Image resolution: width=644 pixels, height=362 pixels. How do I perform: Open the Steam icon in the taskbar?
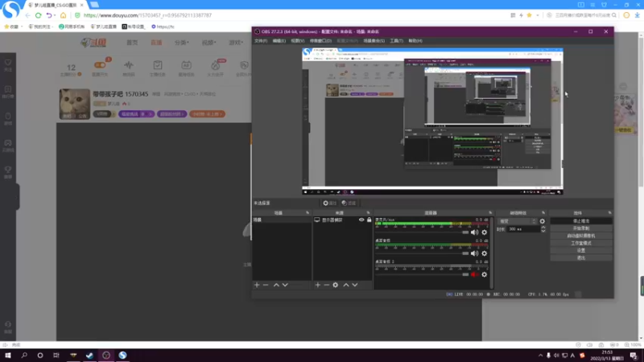89,356
